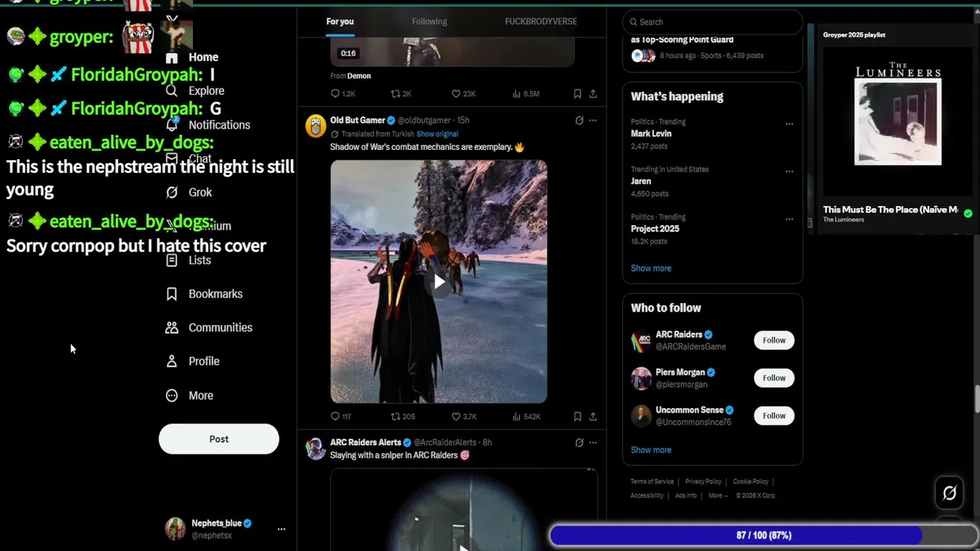Expand the More footer links menu
This screenshot has height=551, width=980.
pyautogui.click(x=718, y=495)
